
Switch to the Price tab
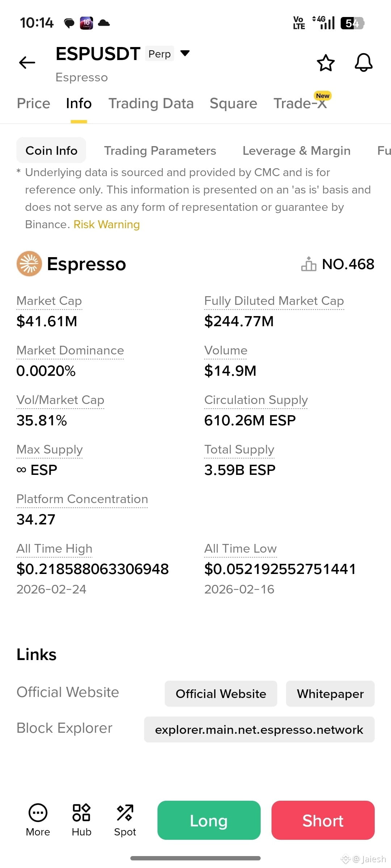tap(33, 103)
